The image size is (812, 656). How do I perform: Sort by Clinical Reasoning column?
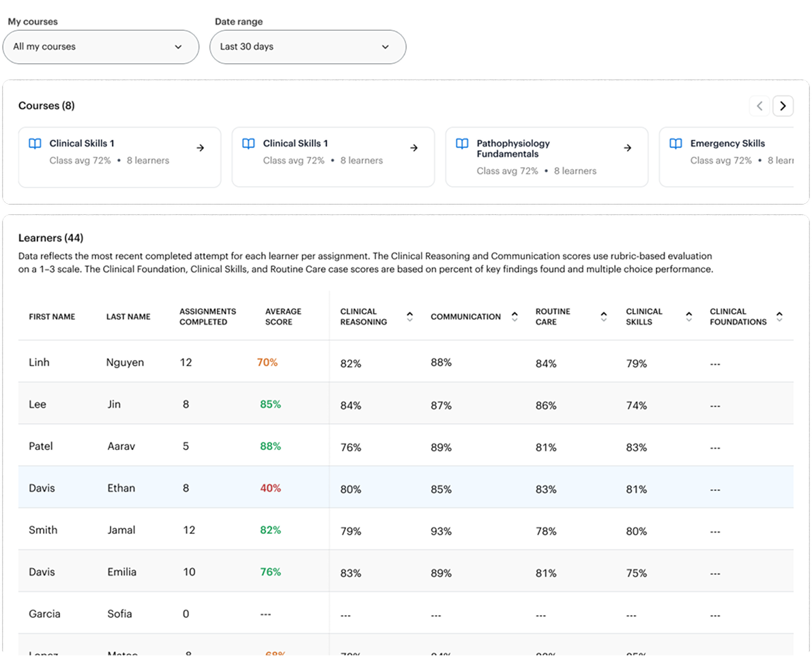[409, 316]
